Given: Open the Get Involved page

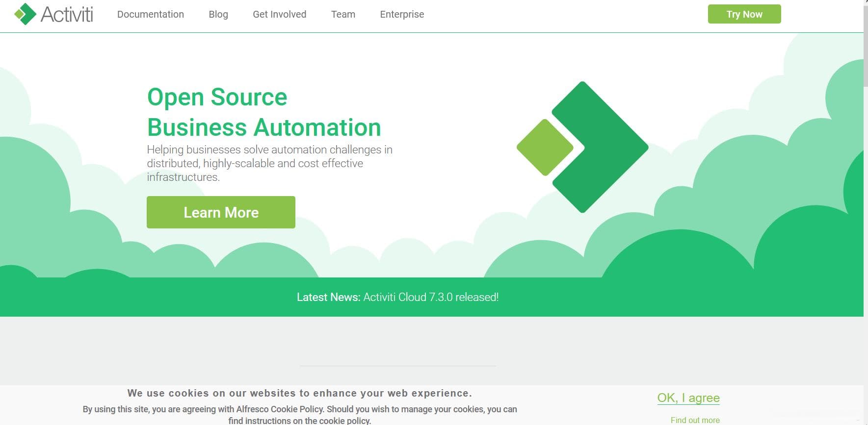Looking at the screenshot, I should pyautogui.click(x=279, y=14).
